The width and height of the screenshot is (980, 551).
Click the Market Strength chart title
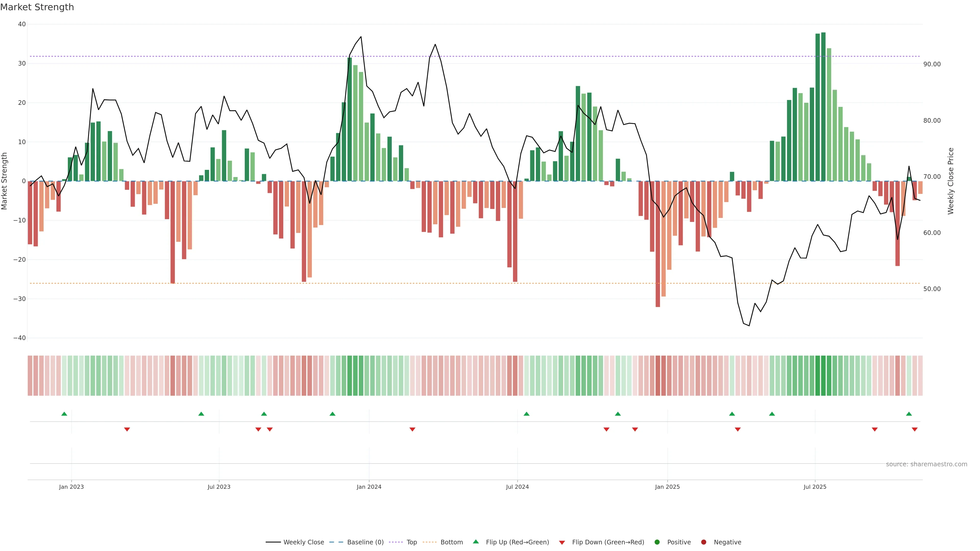point(37,7)
